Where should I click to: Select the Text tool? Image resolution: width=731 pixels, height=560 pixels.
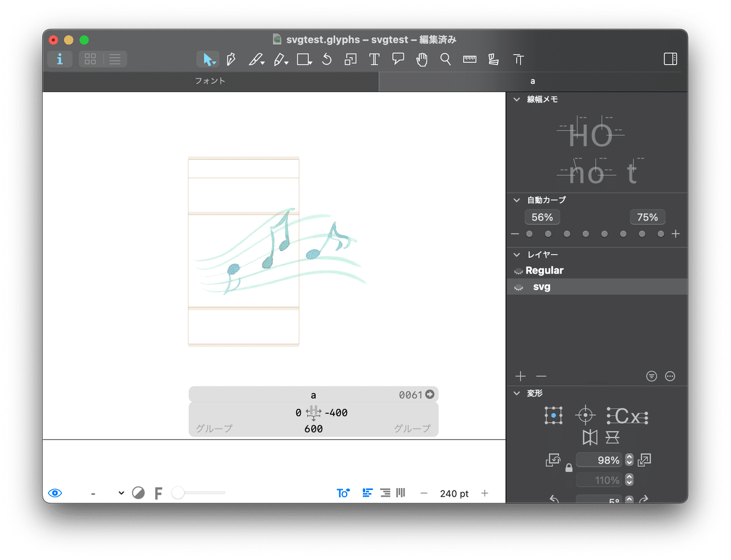click(374, 59)
